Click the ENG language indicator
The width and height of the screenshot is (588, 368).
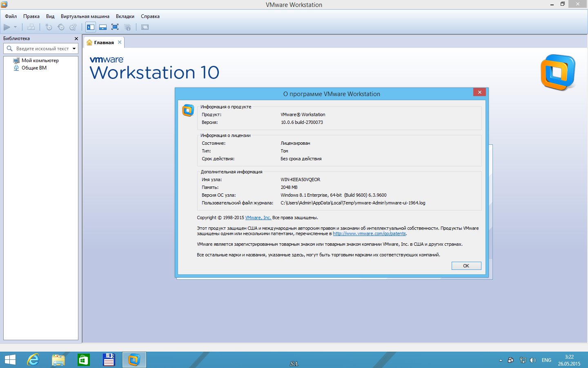[x=546, y=360]
